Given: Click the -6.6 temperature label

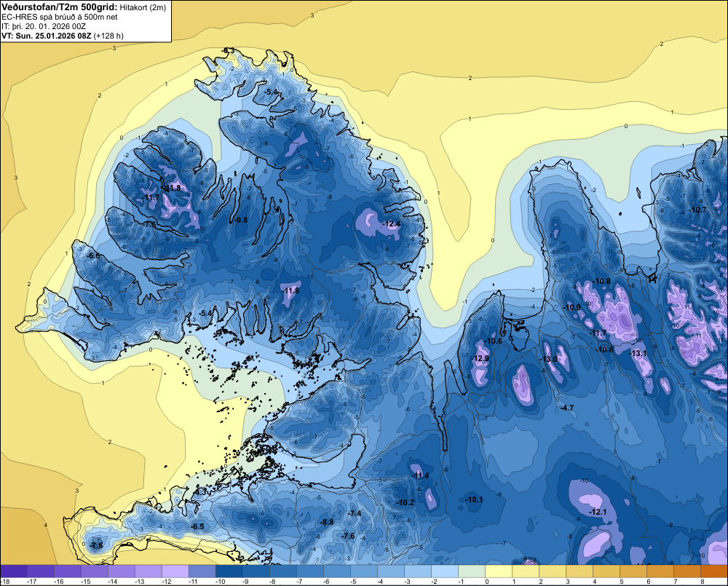Looking at the screenshot, I should [93, 256].
